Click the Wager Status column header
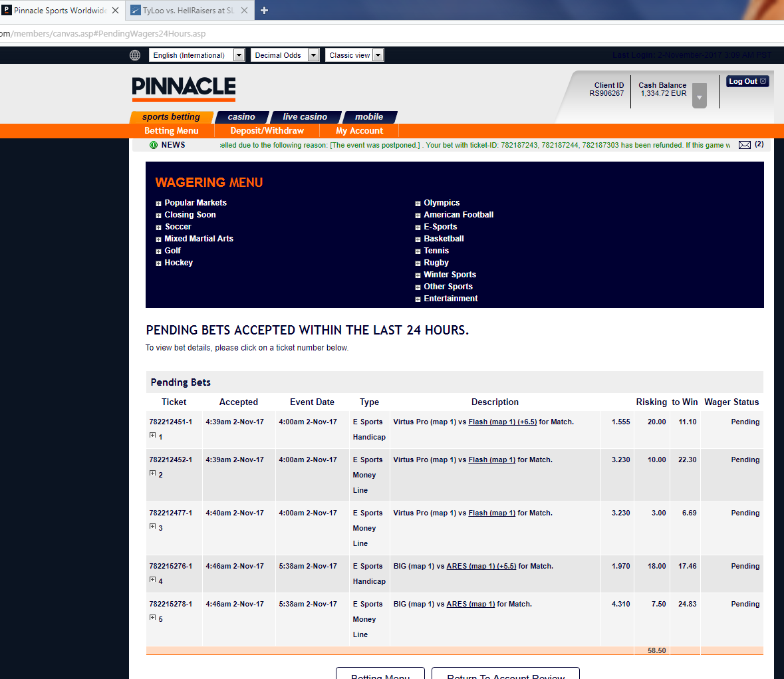784x679 pixels. (731, 402)
